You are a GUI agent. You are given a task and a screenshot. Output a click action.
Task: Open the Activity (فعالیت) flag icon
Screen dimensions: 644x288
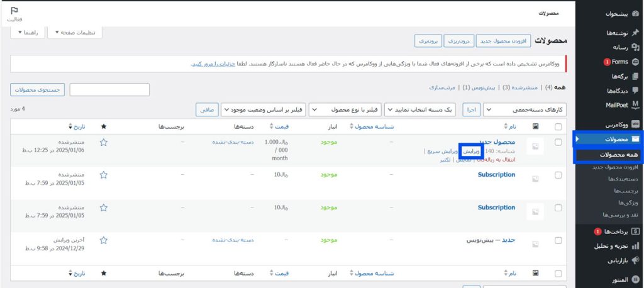point(14,11)
